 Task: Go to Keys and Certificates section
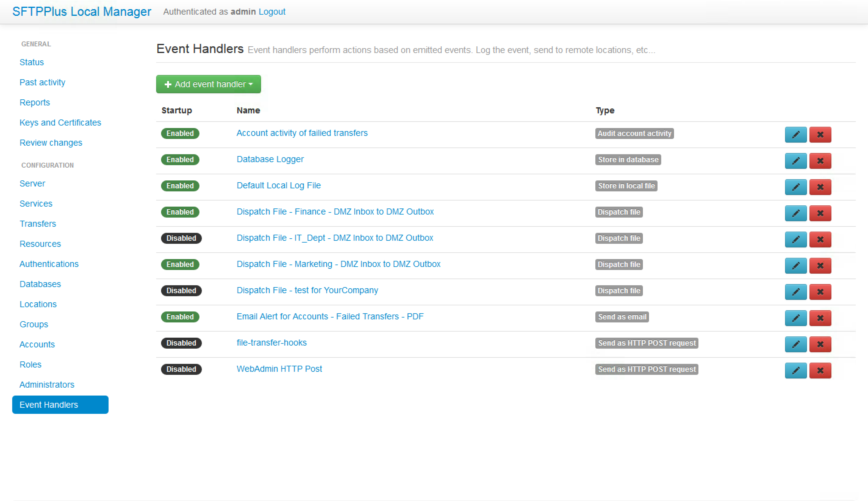click(x=60, y=123)
